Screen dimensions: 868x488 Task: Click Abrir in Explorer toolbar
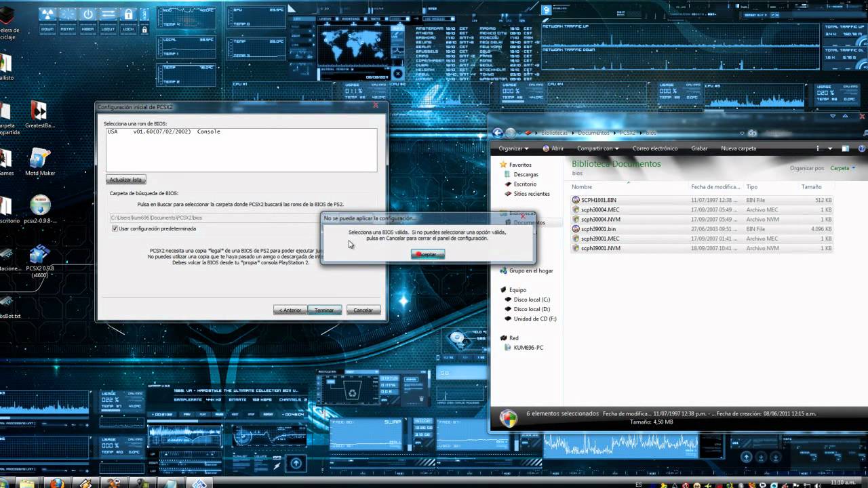(553, 148)
